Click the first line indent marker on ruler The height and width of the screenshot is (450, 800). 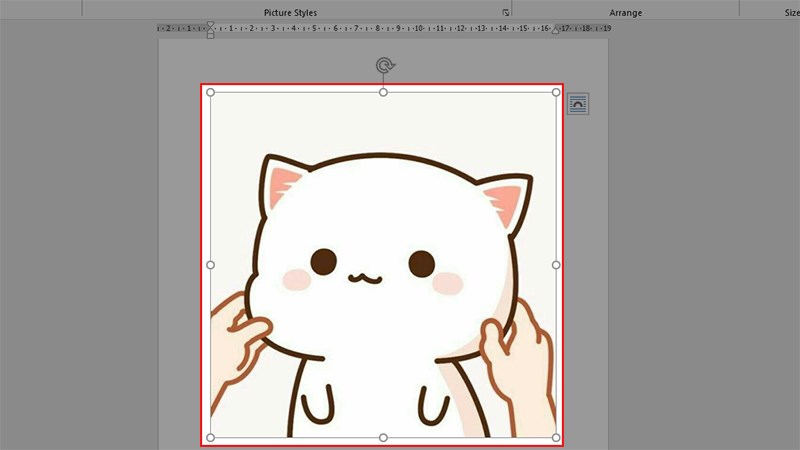pos(210,24)
